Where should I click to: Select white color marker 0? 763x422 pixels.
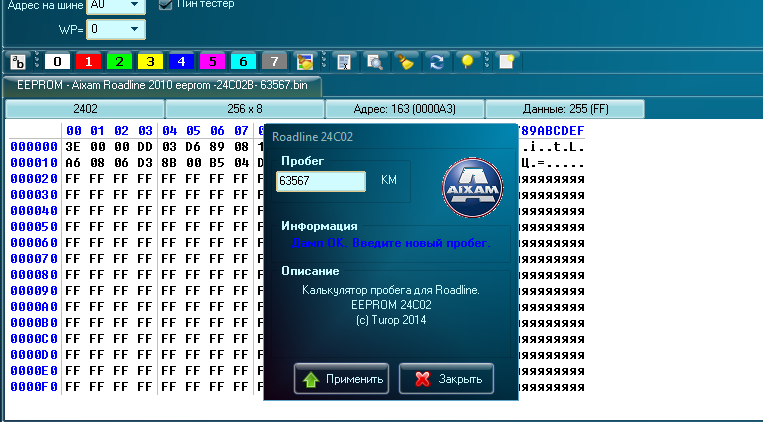(x=57, y=61)
